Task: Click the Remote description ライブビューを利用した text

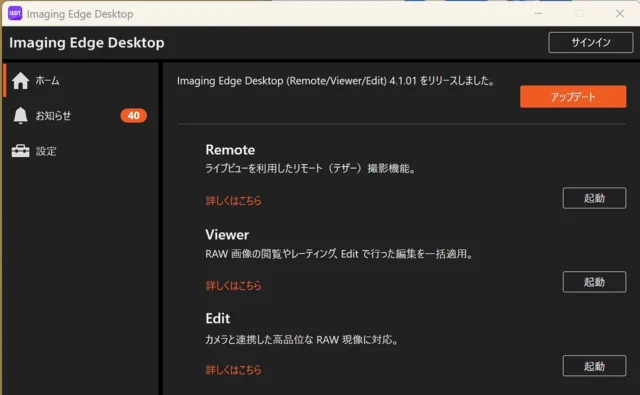Action: tap(311, 168)
